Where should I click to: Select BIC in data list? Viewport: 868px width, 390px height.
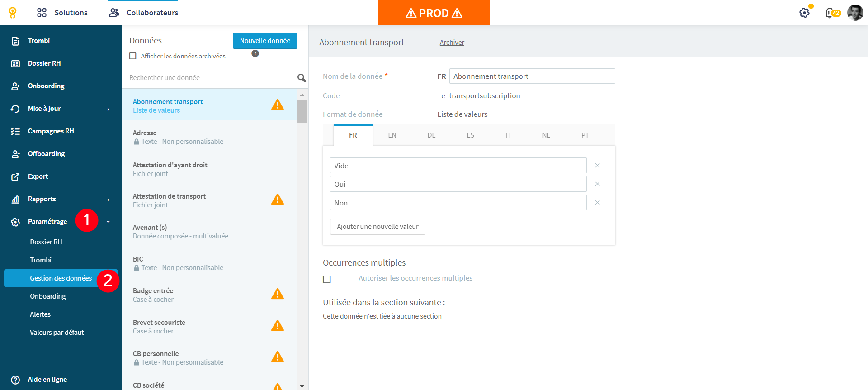point(209,263)
